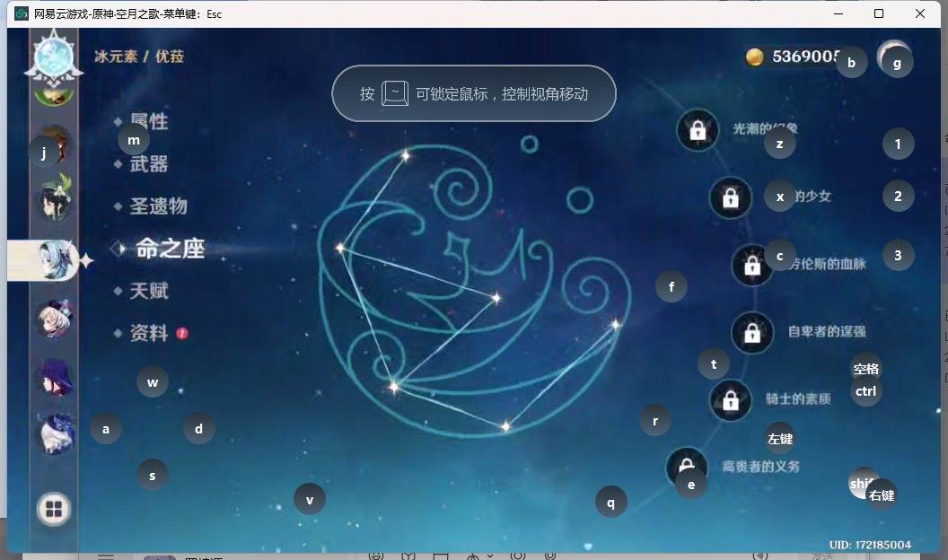
Task: Click the NetEase Cloud Gaming app icon in title bar
Action: [x=22, y=13]
